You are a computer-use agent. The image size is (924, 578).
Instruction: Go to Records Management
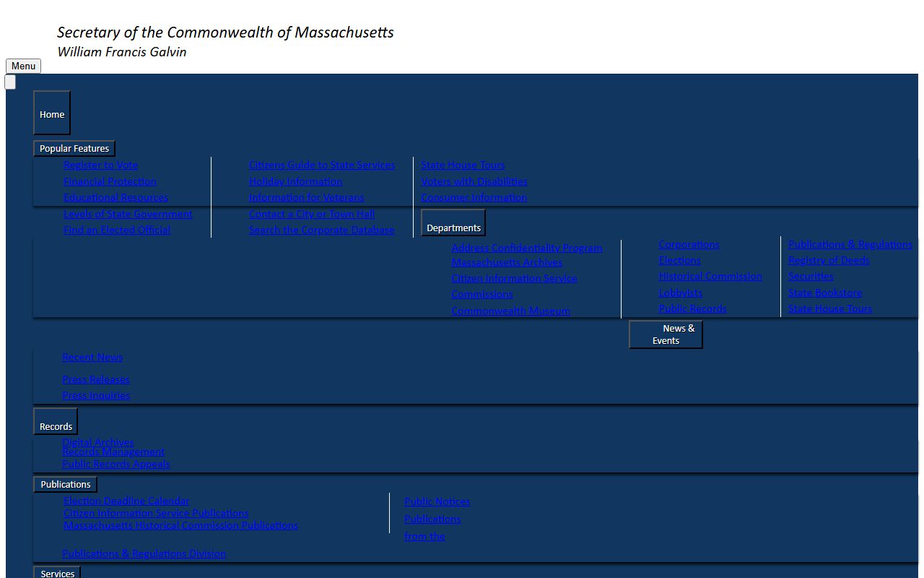pos(113,452)
